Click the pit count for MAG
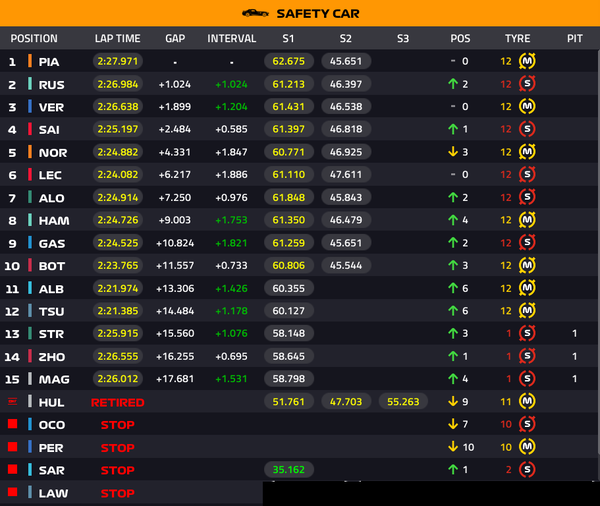Screen dimensions: 600x506 (574, 379)
